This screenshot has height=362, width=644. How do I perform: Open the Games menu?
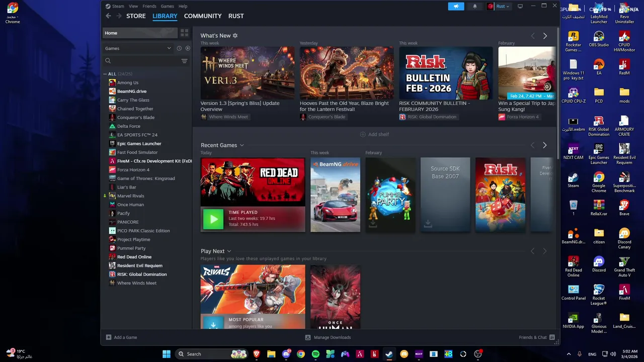[167, 6]
